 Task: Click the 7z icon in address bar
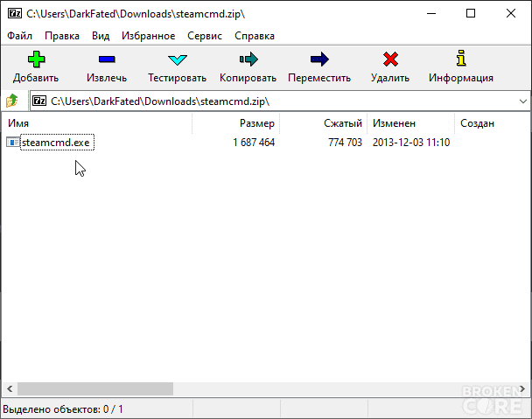pos(39,101)
